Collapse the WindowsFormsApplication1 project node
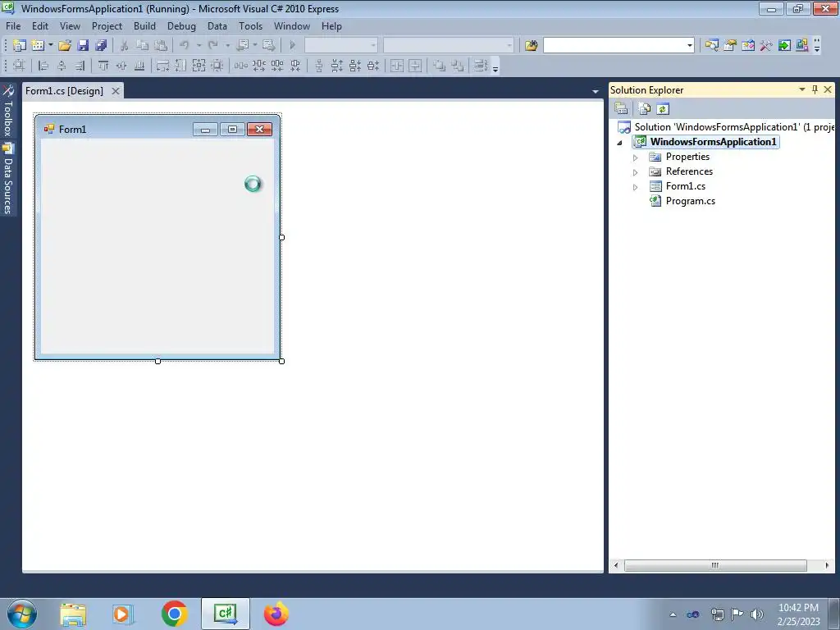Screen dimensions: 840x630 click(x=620, y=143)
